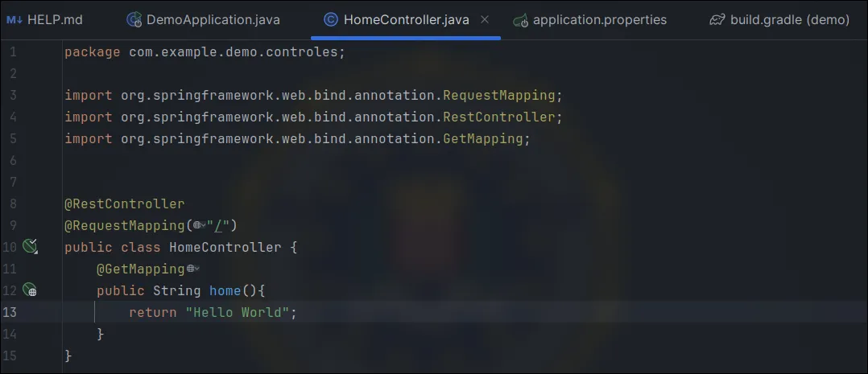
Task: Click the globe URL icon beside @RequestMapping
Action: pyautogui.click(x=198, y=226)
